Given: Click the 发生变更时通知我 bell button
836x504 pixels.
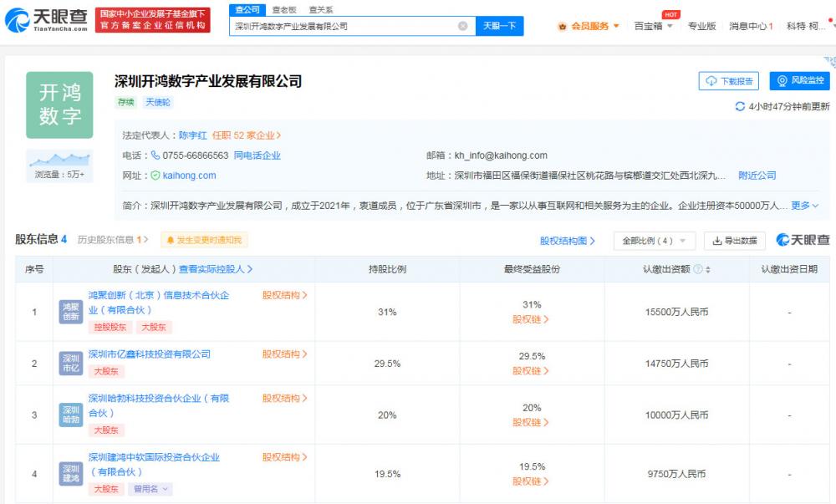Looking at the screenshot, I should click(204, 240).
